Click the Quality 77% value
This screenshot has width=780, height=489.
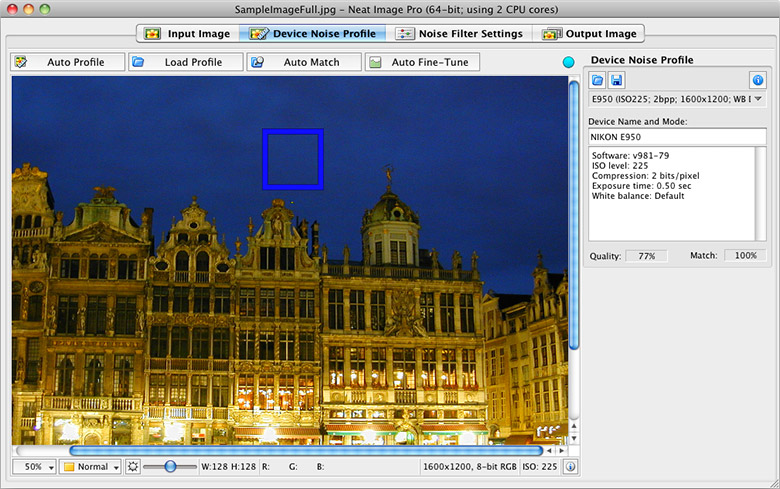tap(646, 256)
